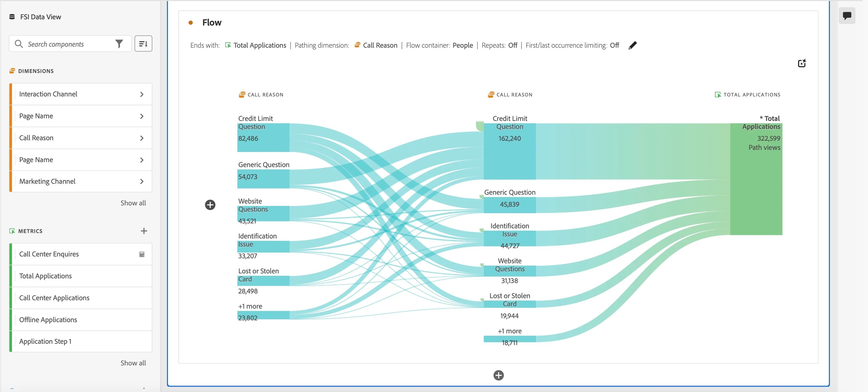Click the search magnifier icon
This screenshot has width=868, height=392.
(19, 44)
